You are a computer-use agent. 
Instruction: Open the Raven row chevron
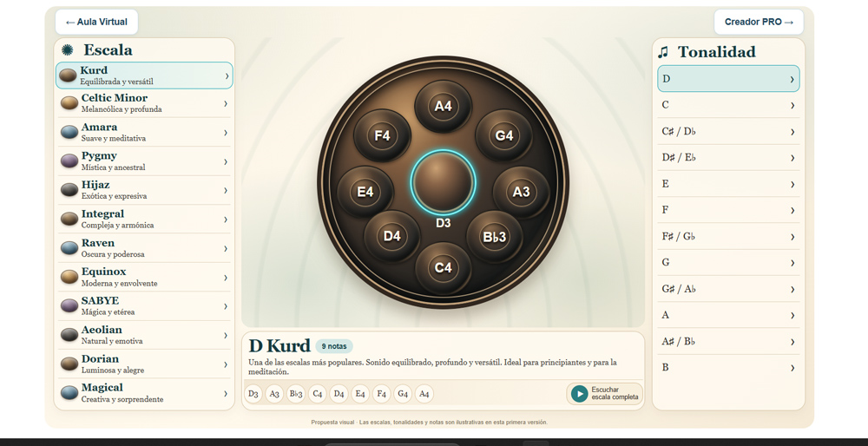point(226,248)
